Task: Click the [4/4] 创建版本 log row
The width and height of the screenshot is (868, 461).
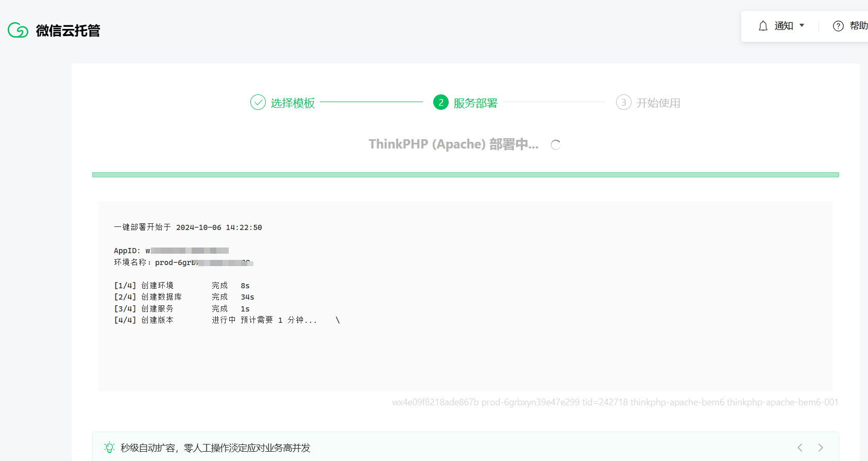Action: coord(227,320)
